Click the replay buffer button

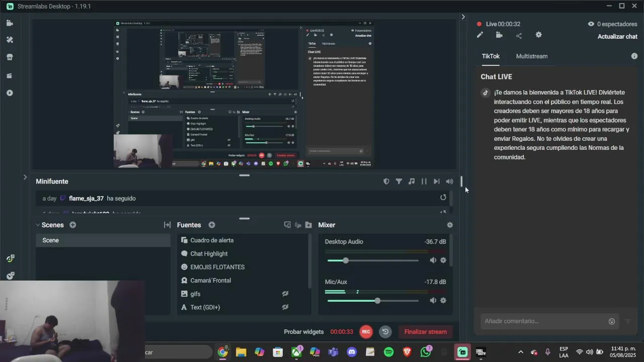coord(385,332)
